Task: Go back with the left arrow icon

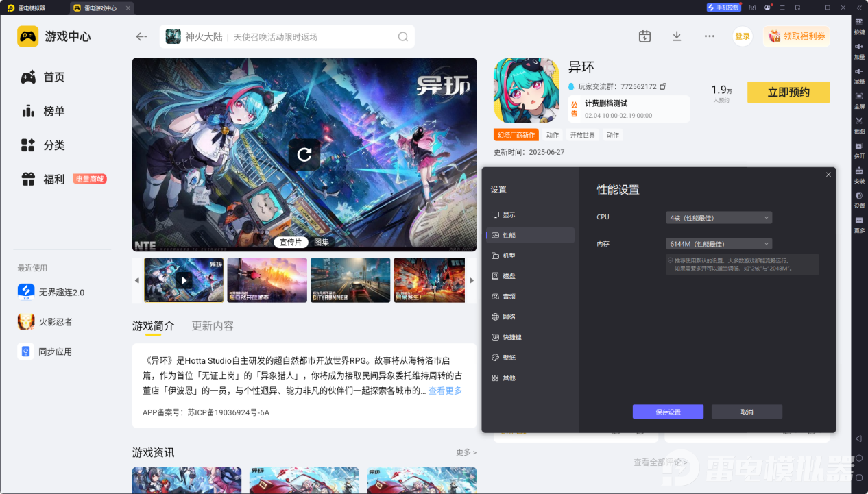Action: 141,36
